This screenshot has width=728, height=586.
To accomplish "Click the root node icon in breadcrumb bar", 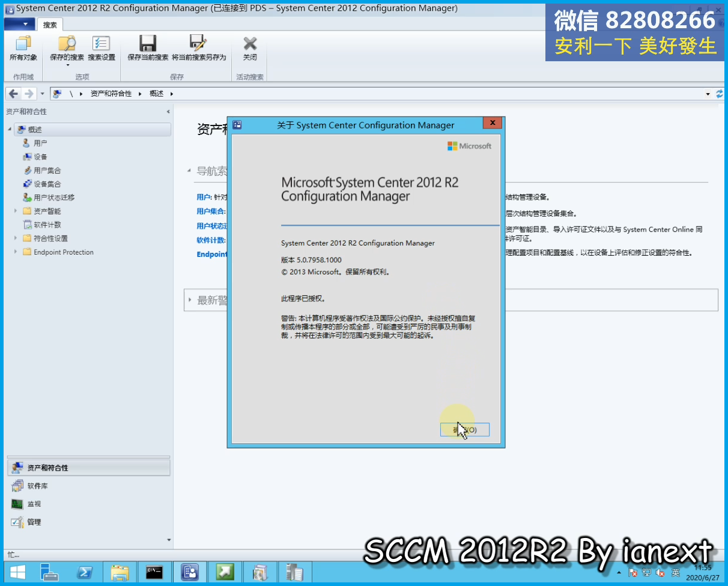I will [58, 94].
